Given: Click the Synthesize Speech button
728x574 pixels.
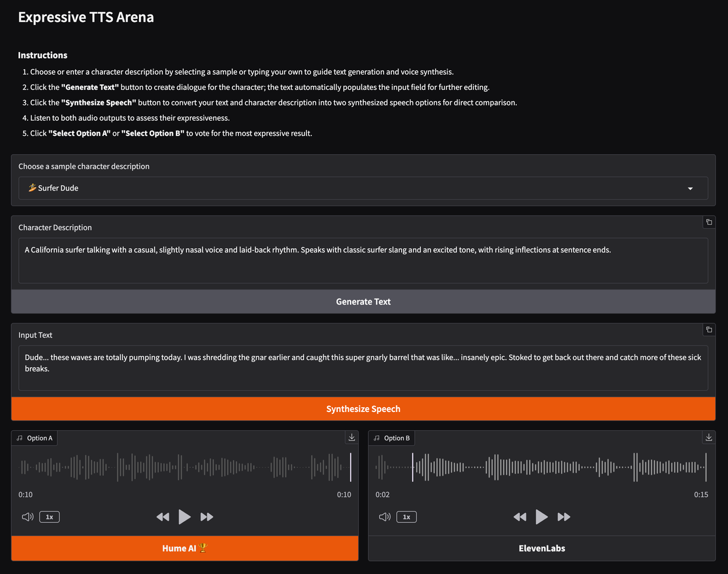Looking at the screenshot, I should 363,409.
